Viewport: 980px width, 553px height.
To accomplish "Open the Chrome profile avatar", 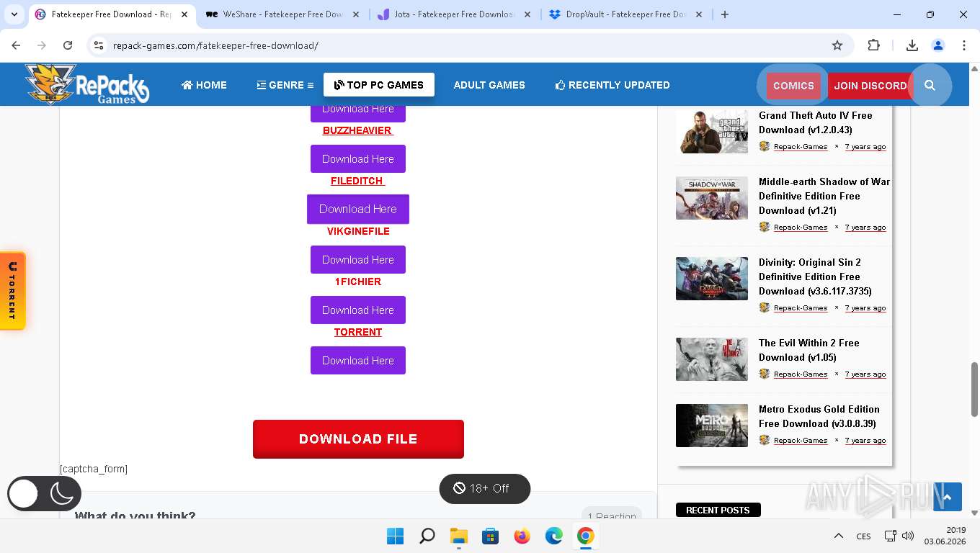I will [938, 45].
